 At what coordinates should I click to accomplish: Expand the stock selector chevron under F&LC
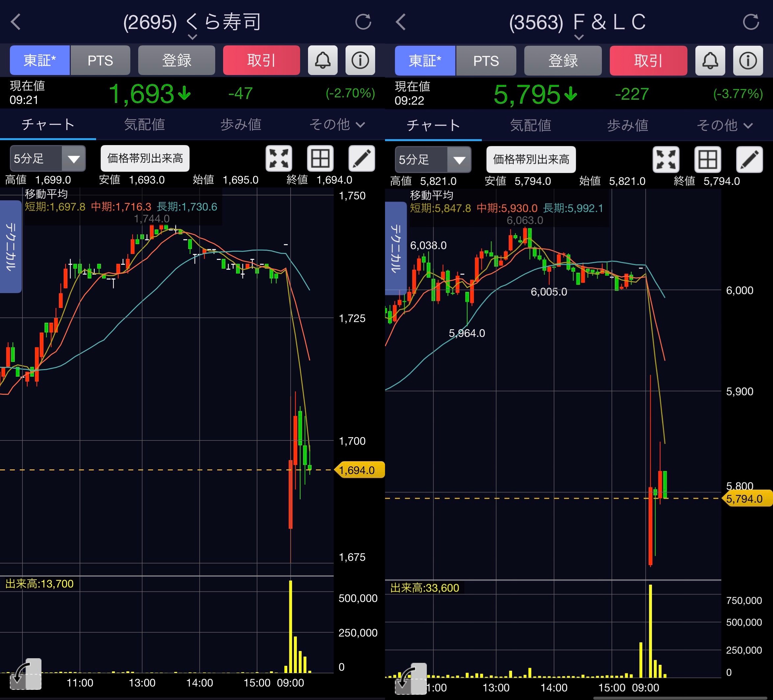point(579,37)
